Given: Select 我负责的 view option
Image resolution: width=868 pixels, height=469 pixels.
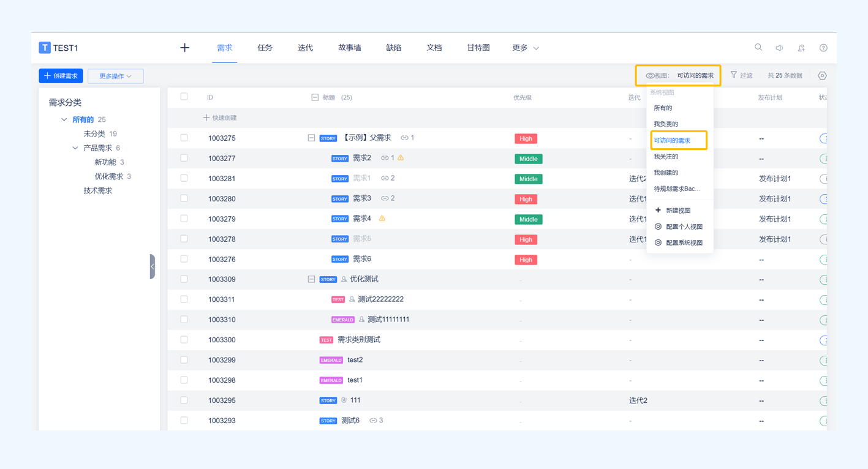Looking at the screenshot, I should [x=666, y=124].
